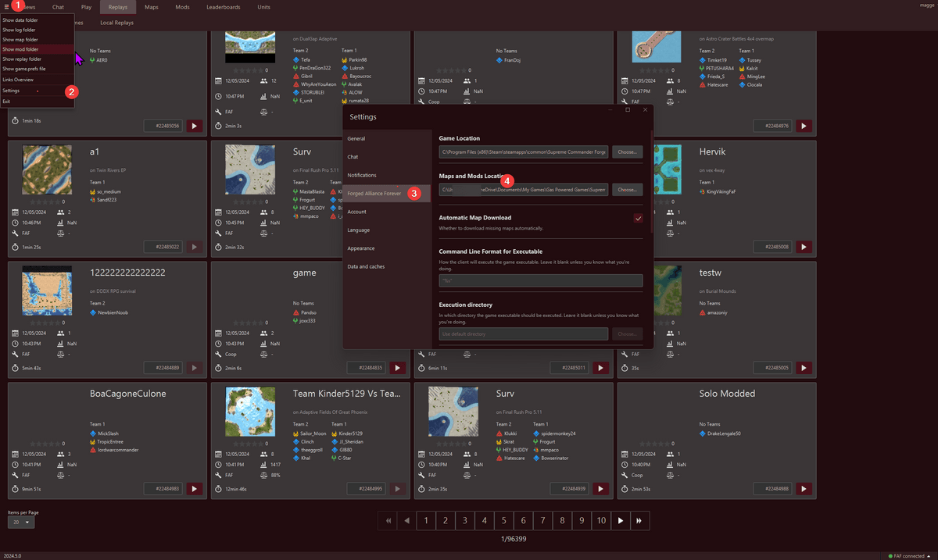Play replay #22484976

click(x=804, y=126)
